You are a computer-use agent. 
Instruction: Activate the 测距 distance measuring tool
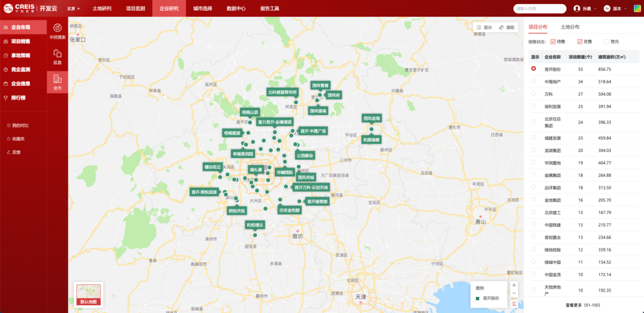coord(506,27)
